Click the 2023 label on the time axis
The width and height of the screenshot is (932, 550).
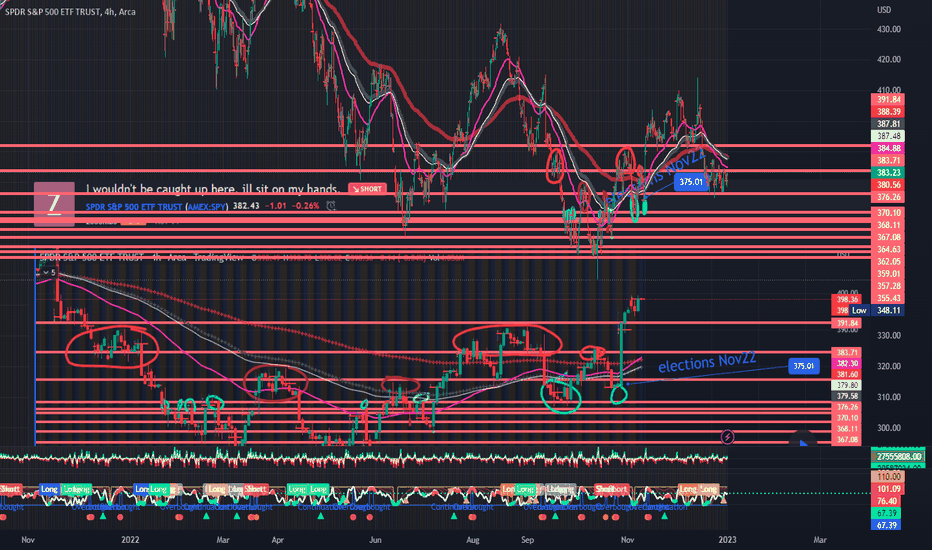[727, 540]
